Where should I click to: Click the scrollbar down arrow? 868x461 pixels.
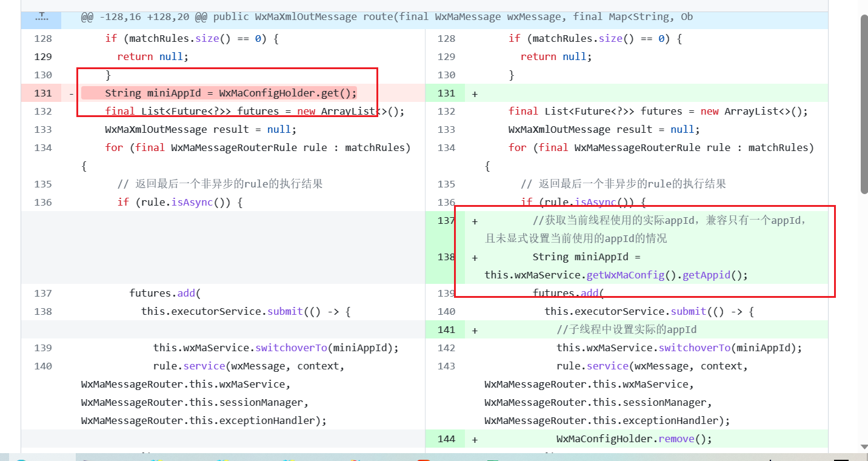864,447
